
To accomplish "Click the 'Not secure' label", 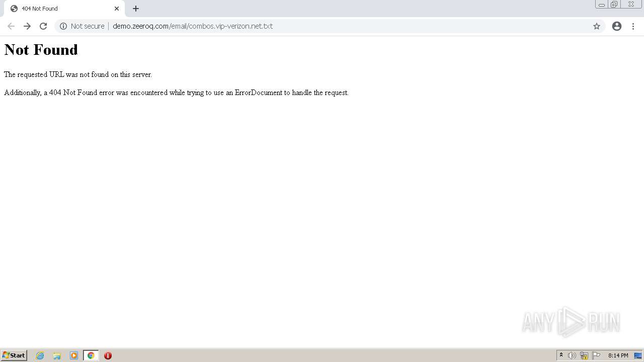I will click(88, 26).
